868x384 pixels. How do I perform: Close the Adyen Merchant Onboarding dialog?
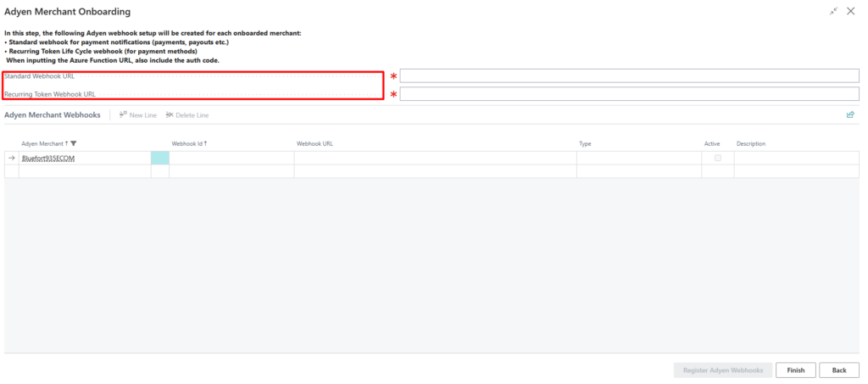pos(851,11)
